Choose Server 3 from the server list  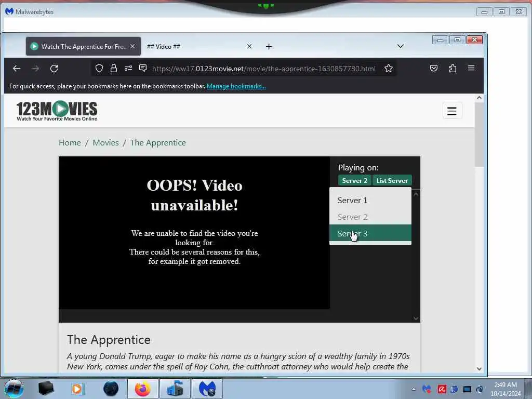tap(370, 233)
